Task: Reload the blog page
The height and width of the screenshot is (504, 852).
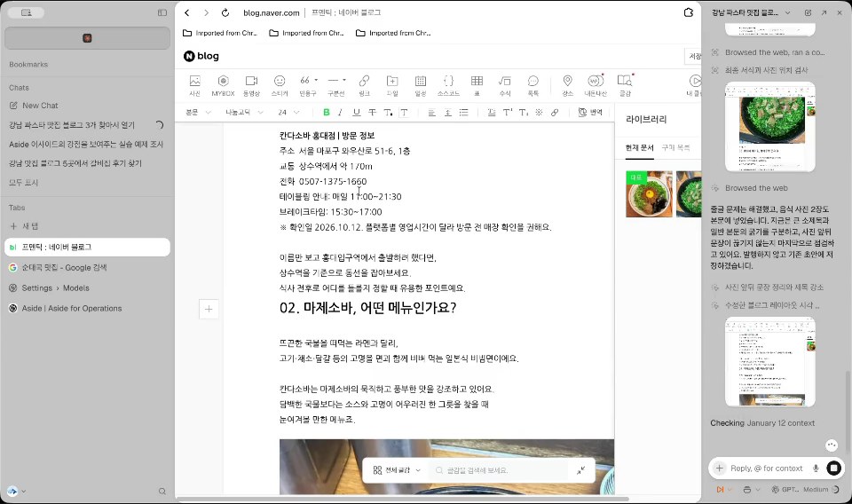Action: click(225, 12)
